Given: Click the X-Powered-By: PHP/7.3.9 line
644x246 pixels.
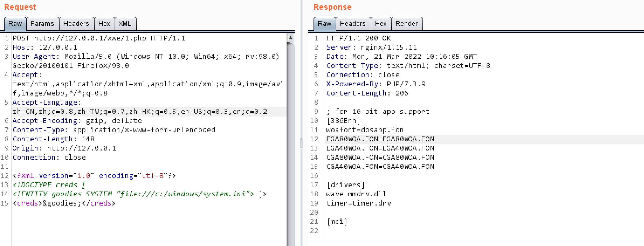Looking at the screenshot, I should coord(376,84).
